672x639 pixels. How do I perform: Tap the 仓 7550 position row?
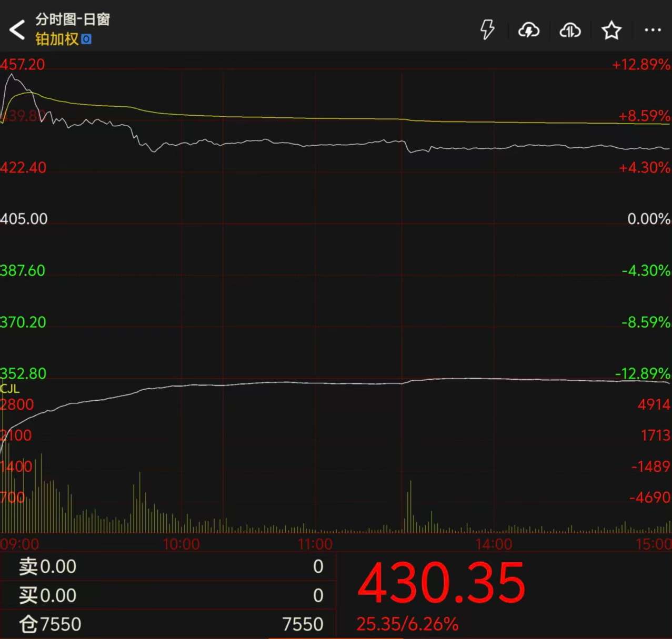coord(167,624)
